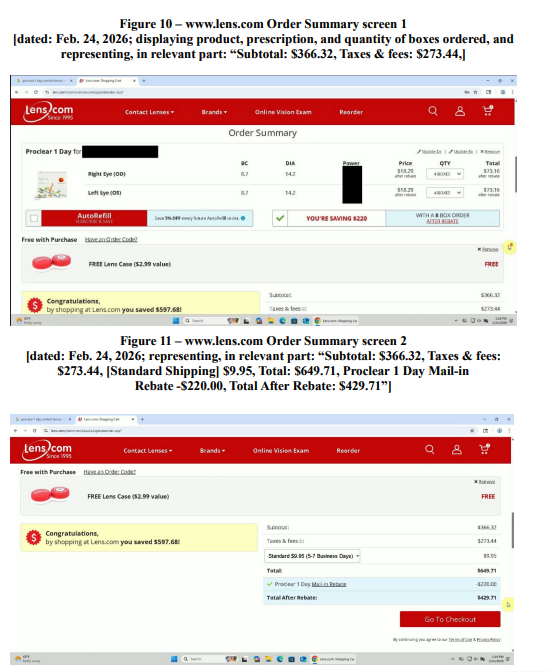
Task: Click Have an Order Code link in Figure 10
Action: coord(111,240)
